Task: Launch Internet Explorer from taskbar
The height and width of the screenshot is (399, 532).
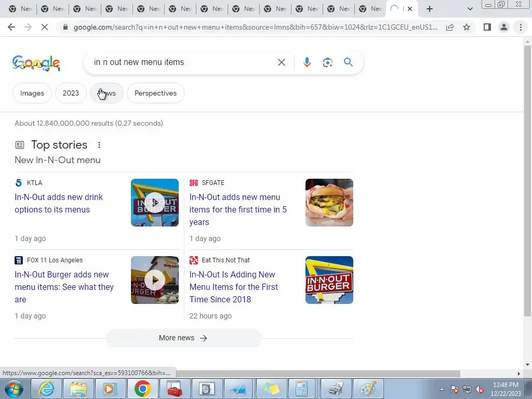Action: click(x=46, y=389)
